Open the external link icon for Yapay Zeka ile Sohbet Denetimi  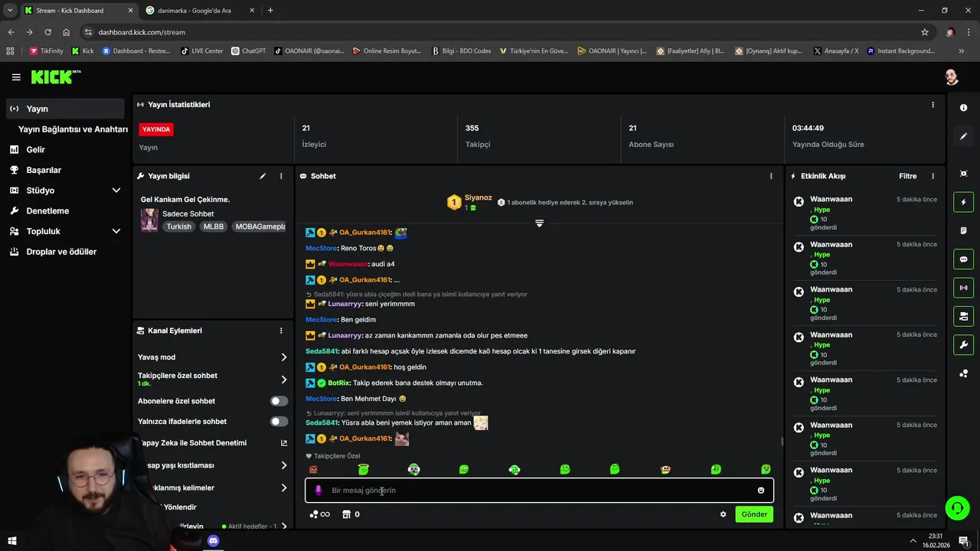coord(283,443)
